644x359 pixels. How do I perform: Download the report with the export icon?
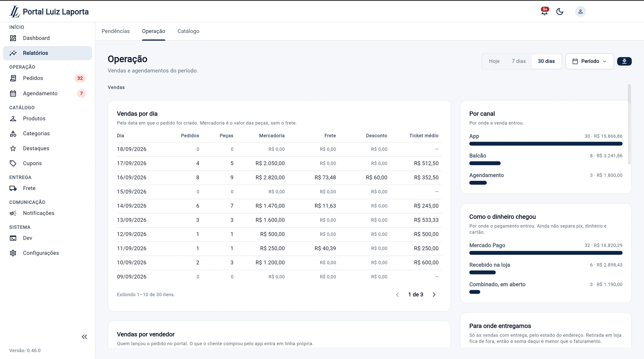pos(624,61)
